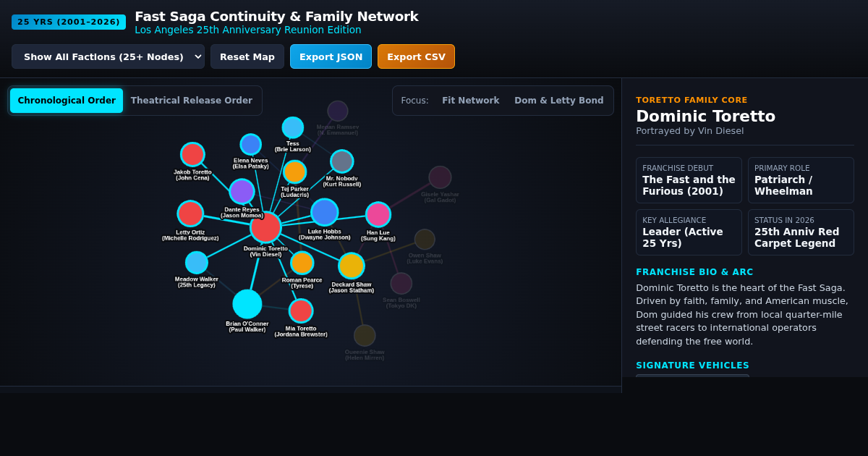Click the Queenie Shaw node
This screenshot has height=456, width=868.
click(365, 335)
